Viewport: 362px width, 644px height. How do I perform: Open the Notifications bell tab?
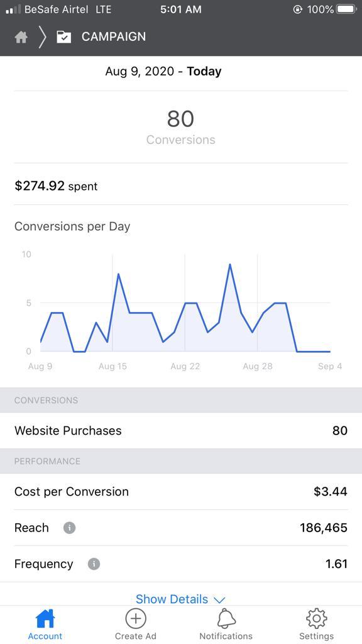226,618
